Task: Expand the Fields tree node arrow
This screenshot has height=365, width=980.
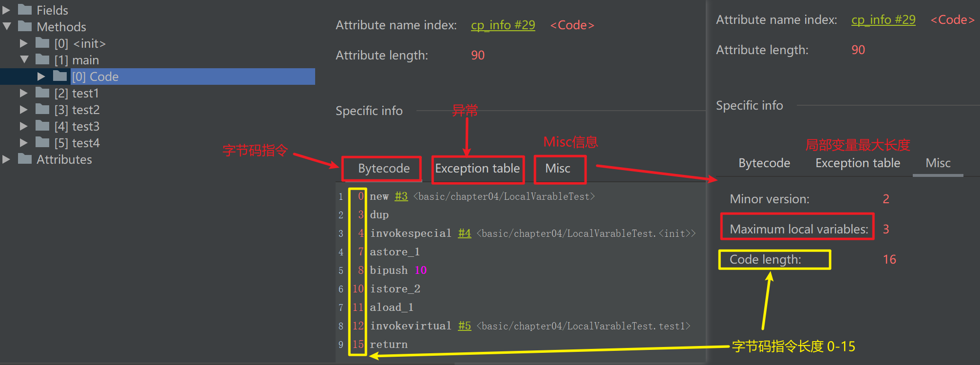Action: (6, 10)
